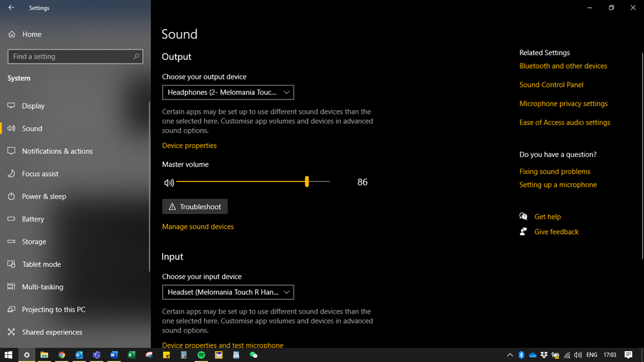Click the back arrow in Settings header

[x=11, y=8]
